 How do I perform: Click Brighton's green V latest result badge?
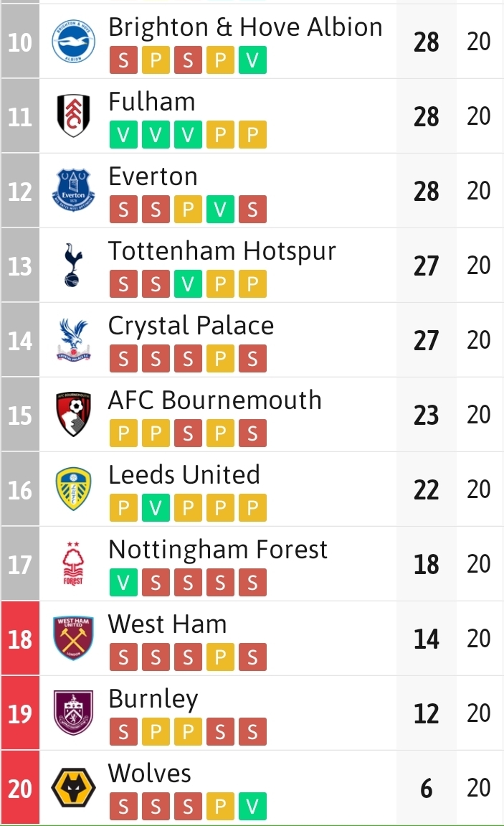[x=252, y=62]
